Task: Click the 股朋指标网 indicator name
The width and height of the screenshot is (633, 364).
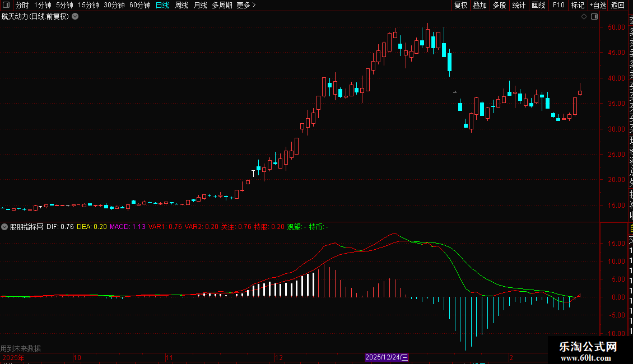Action: point(27,227)
